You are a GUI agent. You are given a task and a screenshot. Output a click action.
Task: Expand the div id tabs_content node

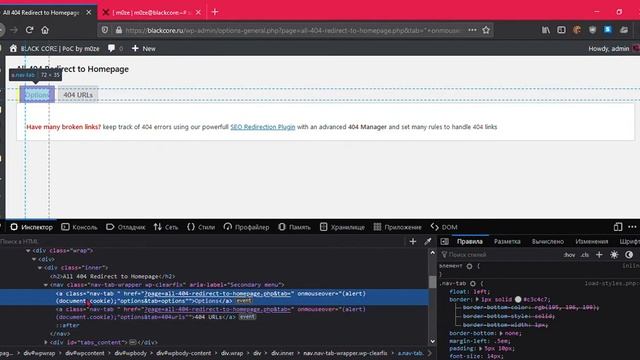(x=46, y=342)
